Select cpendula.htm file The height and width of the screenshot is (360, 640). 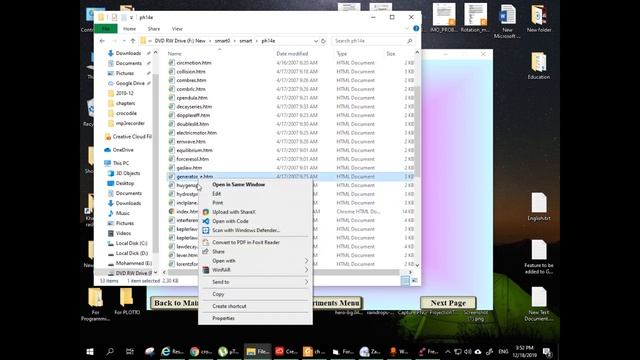192,98
